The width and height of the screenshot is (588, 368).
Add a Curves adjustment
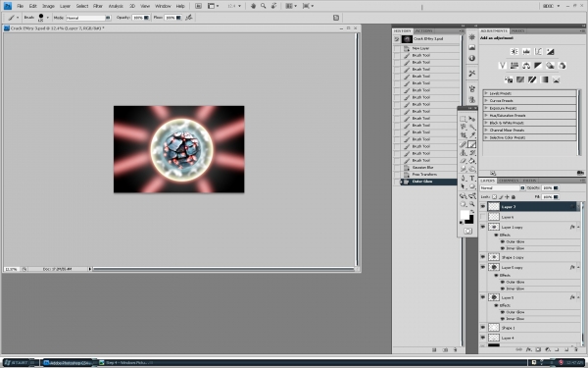tap(538, 51)
